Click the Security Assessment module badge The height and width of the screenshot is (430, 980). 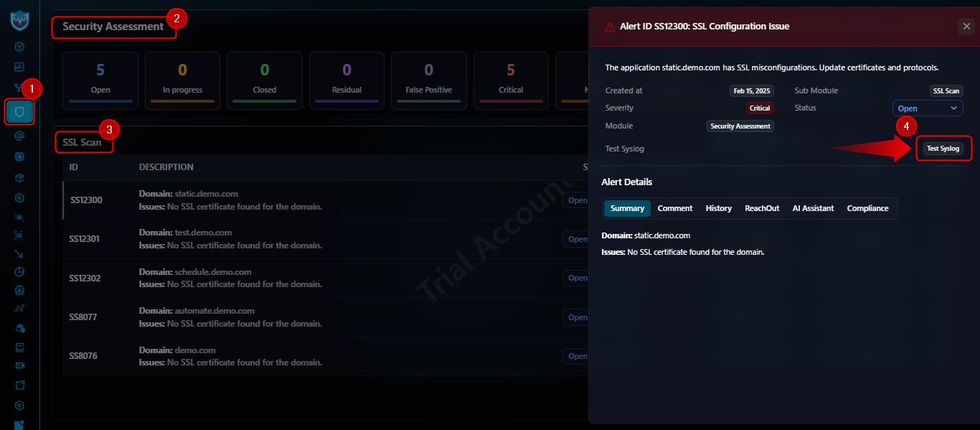(740, 126)
